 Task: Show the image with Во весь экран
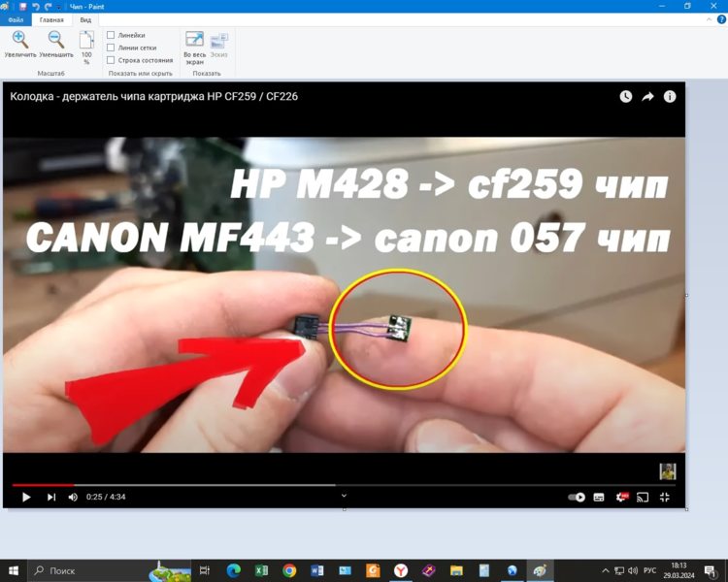[x=194, y=48]
